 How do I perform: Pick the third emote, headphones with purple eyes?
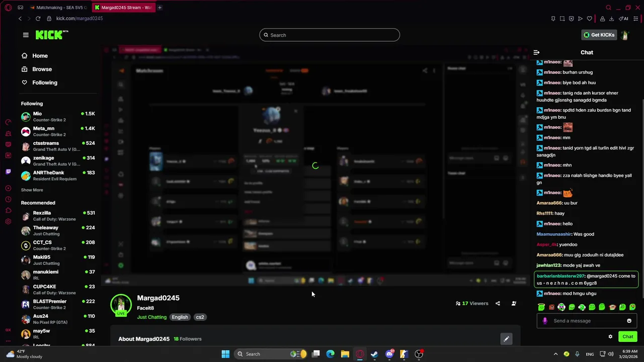point(561,307)
